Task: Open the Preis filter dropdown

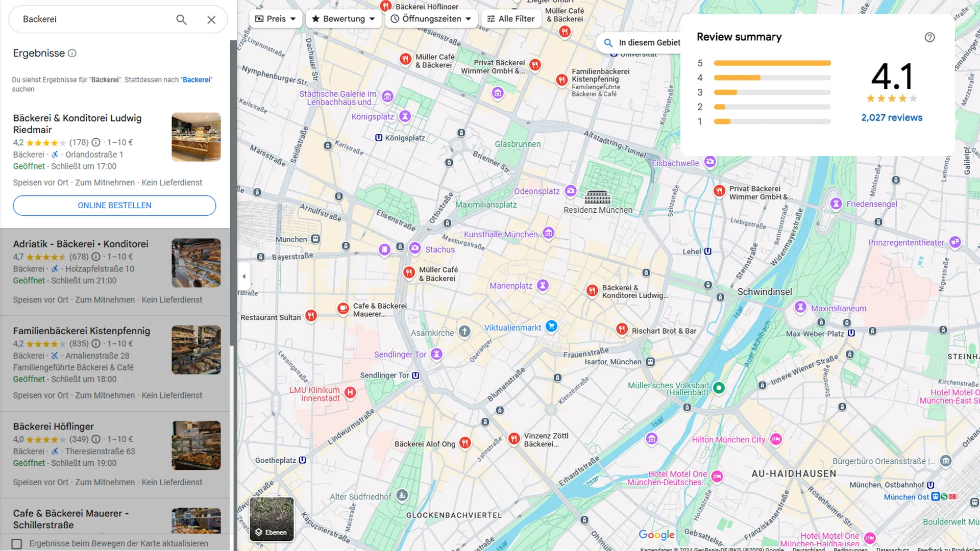Action: click(x=276, y=19)
